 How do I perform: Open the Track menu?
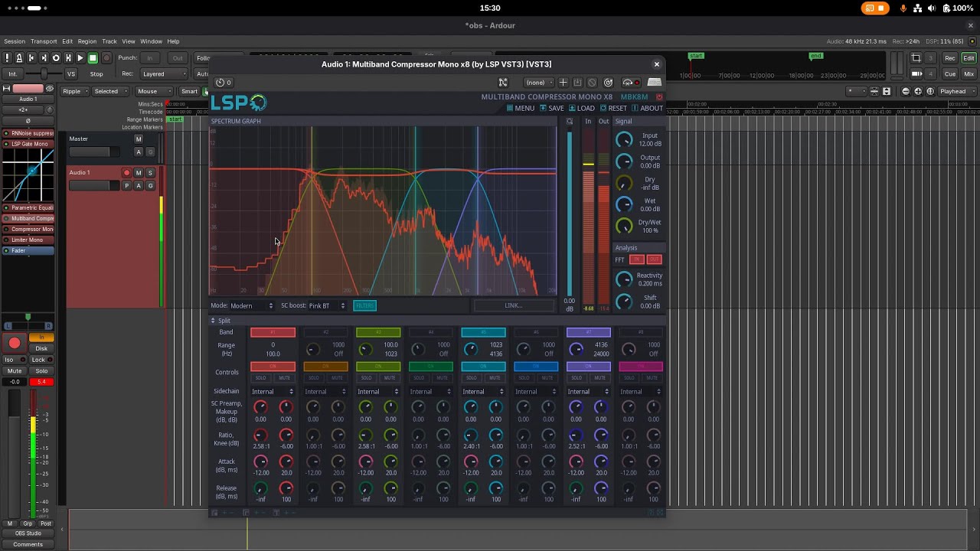109,41
